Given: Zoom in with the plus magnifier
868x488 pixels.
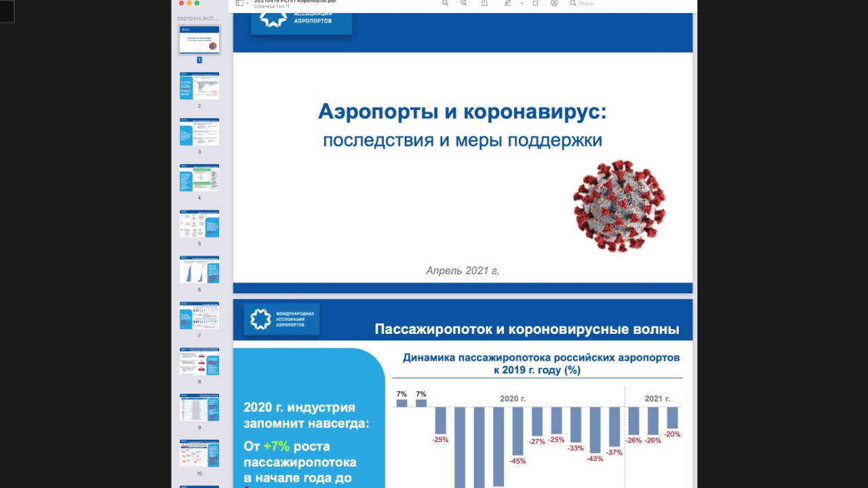Looking at the screenshot, I should [x=464, y=3].
